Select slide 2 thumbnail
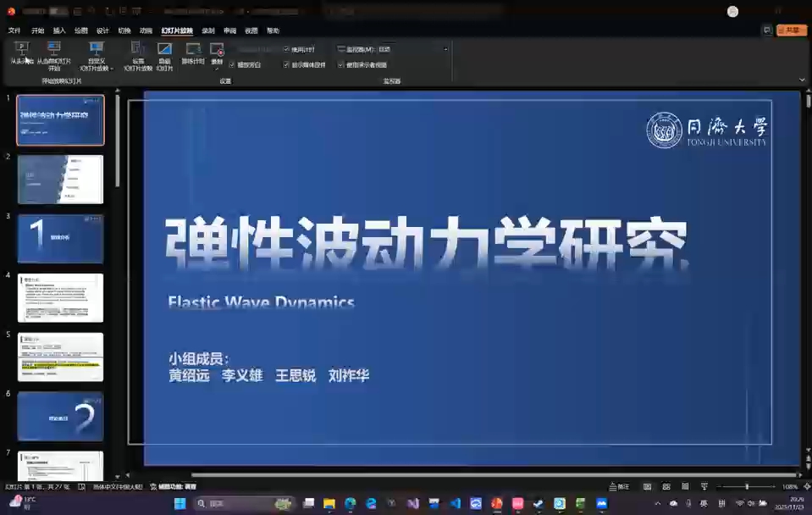812x515 pixels. (61, 180)
